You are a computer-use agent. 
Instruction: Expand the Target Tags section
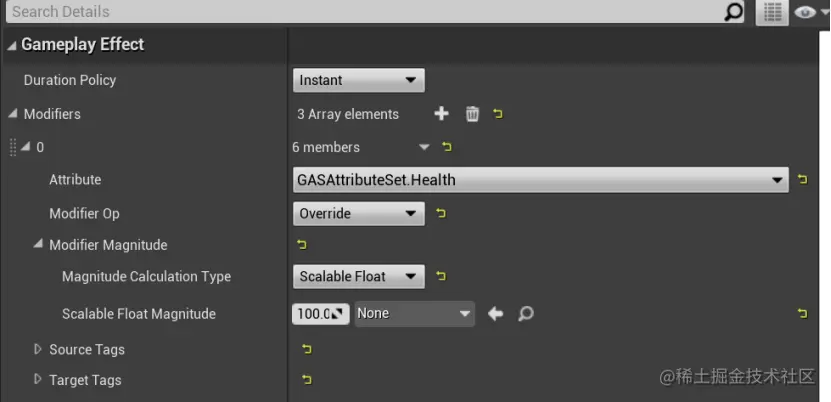[x=38, y=380]
